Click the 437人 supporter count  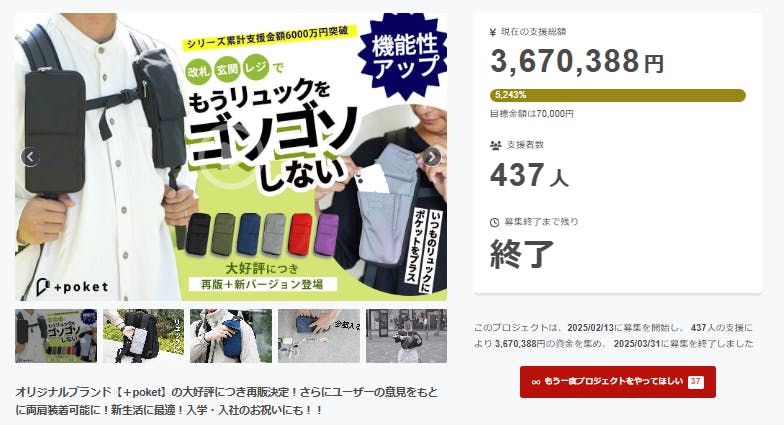point(530,175)
